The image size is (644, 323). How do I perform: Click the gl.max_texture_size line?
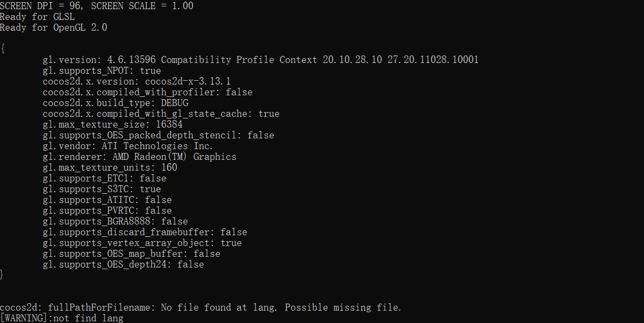coord(112,124)
